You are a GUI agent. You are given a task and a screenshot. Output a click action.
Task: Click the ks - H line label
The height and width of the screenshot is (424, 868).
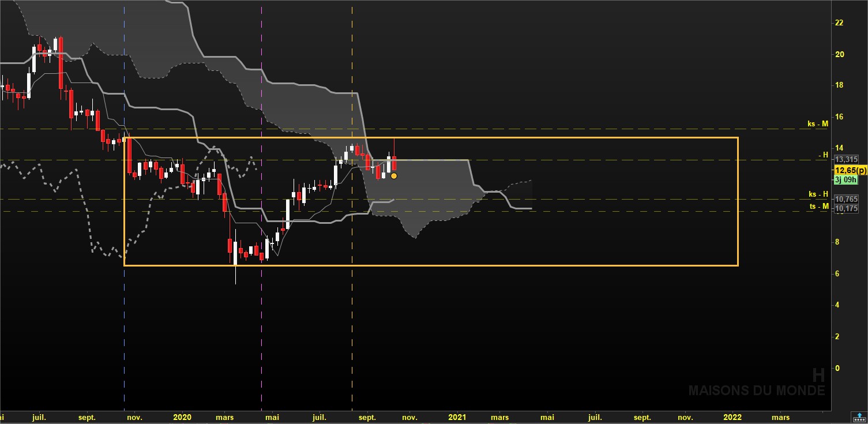point(818,194)
